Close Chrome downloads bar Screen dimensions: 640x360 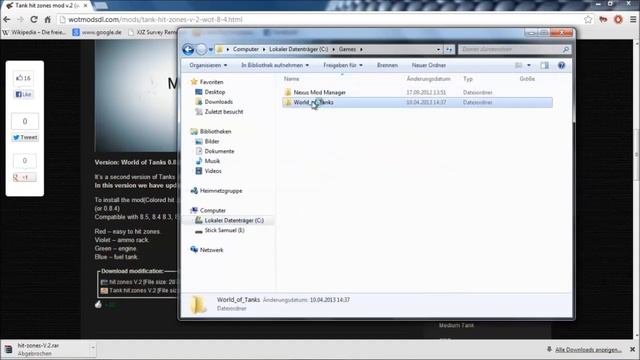point(632,349)
